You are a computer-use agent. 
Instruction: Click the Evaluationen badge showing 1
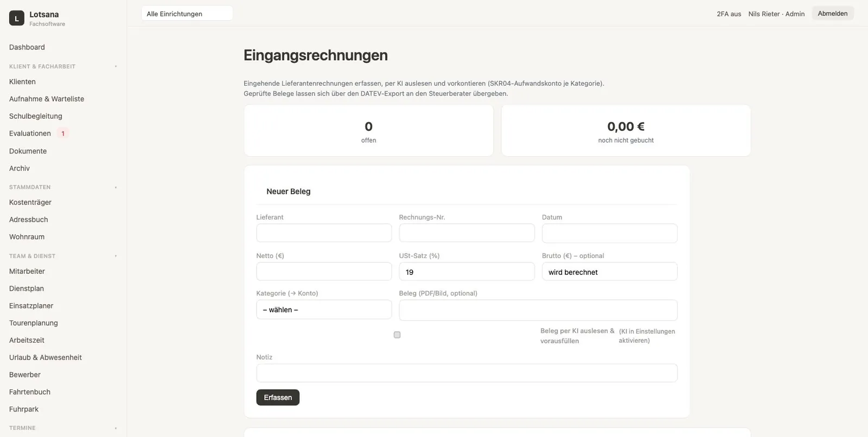pos(63,133)
